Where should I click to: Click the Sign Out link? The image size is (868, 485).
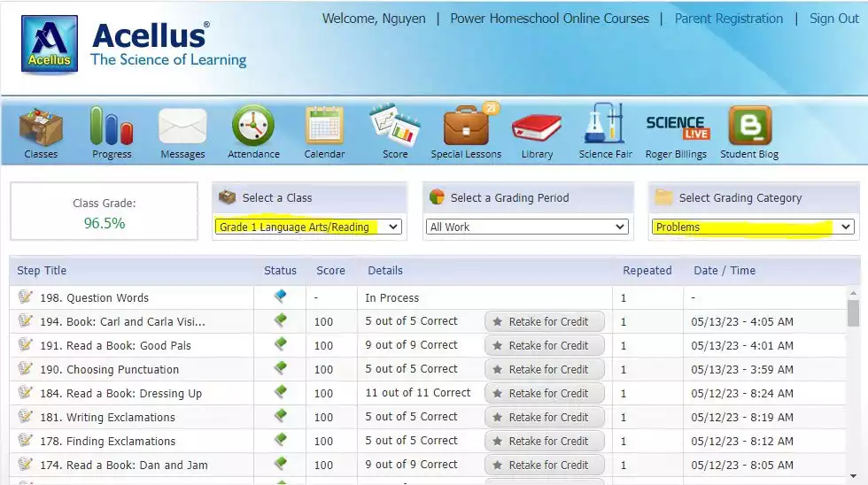[833, 19]
